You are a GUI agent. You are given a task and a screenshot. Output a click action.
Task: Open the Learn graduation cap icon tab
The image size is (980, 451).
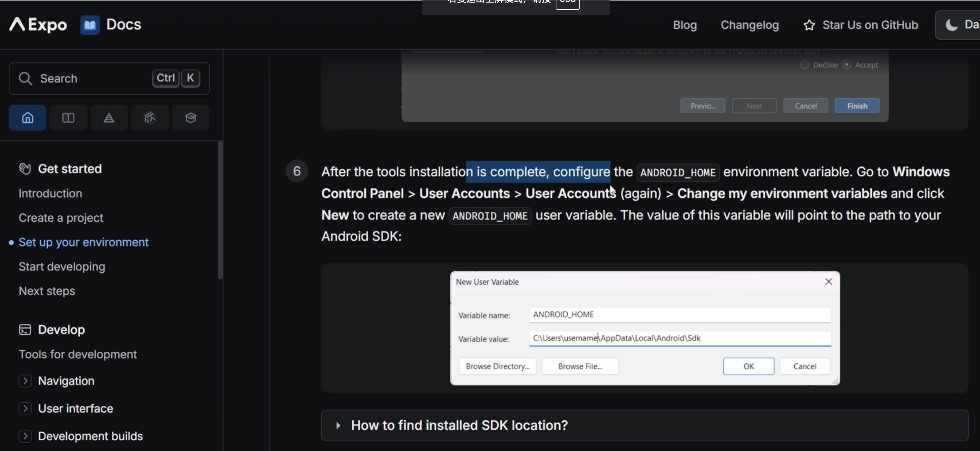point(191,118)
